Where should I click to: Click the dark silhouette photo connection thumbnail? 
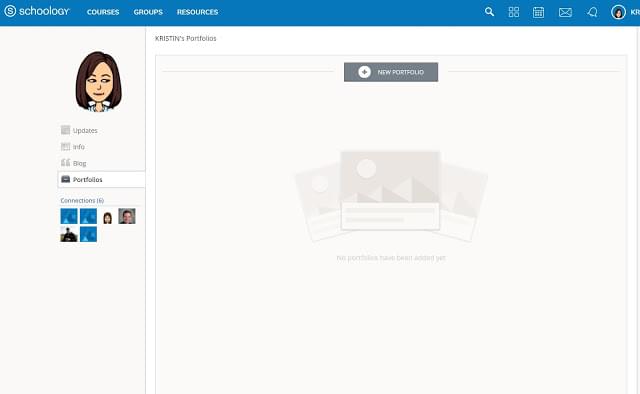click(69, 234)
